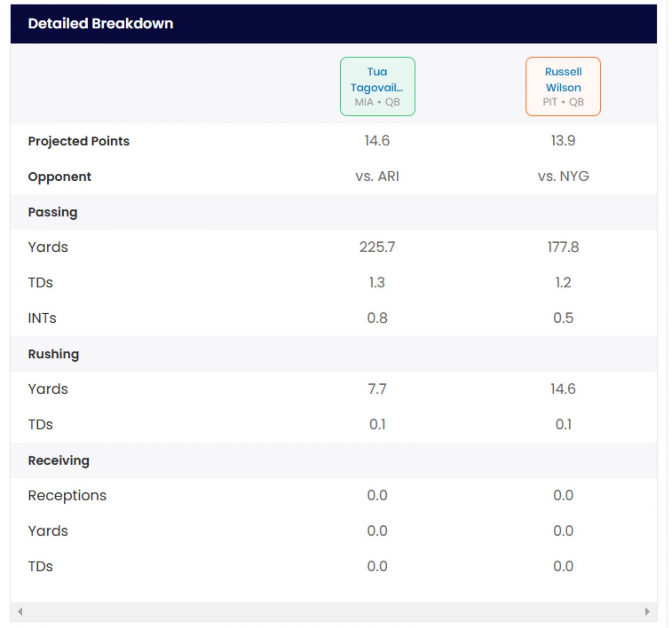Click Wilson's projected points value 13.9
Image resolution: width=672 pixels, height=628 pixels.
[x=563, y=141]
